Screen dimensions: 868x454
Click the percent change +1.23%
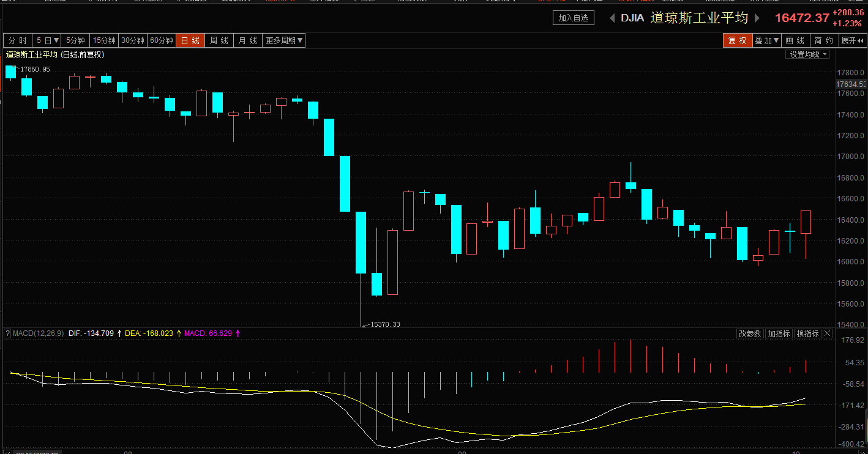coord(847,23)
